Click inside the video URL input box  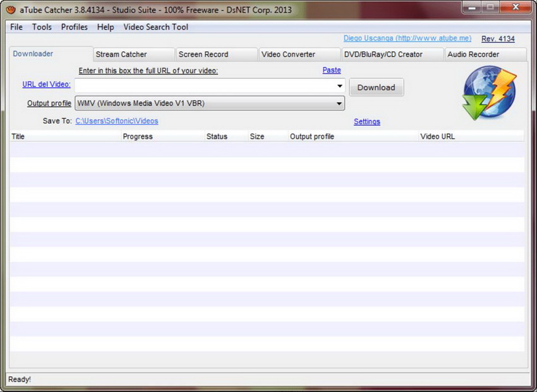tap(202, 85)
